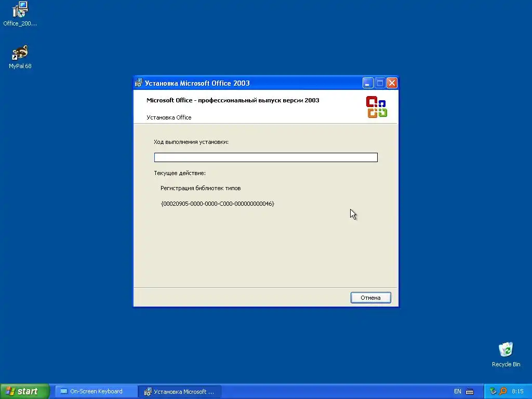Click the Microsoft Office logo in installer

point(377,107)
